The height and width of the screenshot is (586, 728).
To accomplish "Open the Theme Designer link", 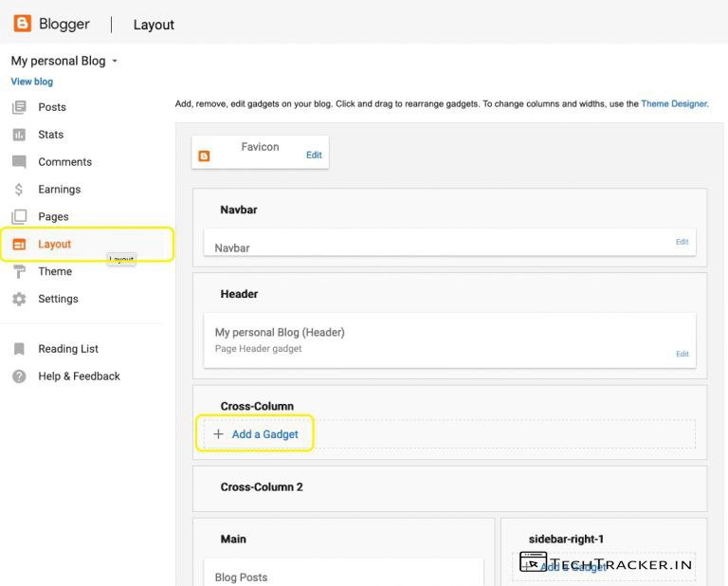I will tap(674, 104).
